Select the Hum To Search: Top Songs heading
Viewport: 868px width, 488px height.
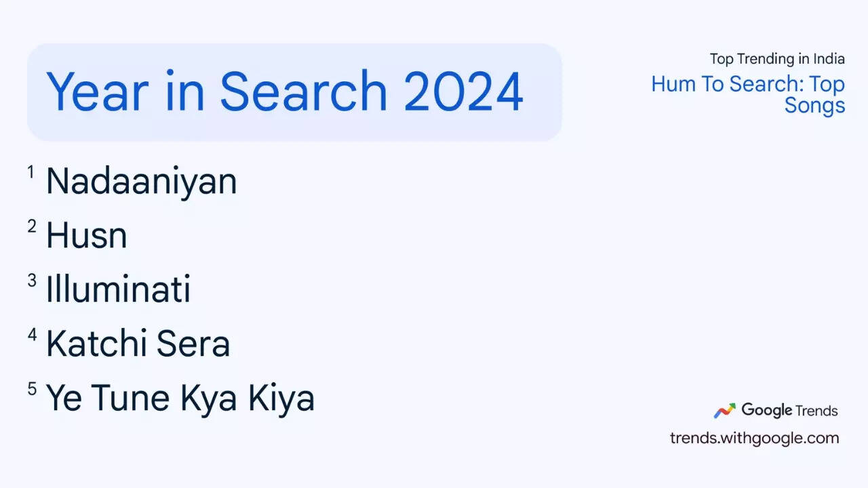pos(748,95)
